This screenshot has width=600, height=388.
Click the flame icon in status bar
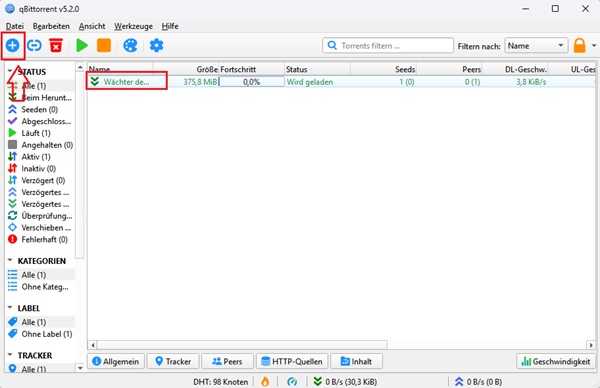point(265,381)
